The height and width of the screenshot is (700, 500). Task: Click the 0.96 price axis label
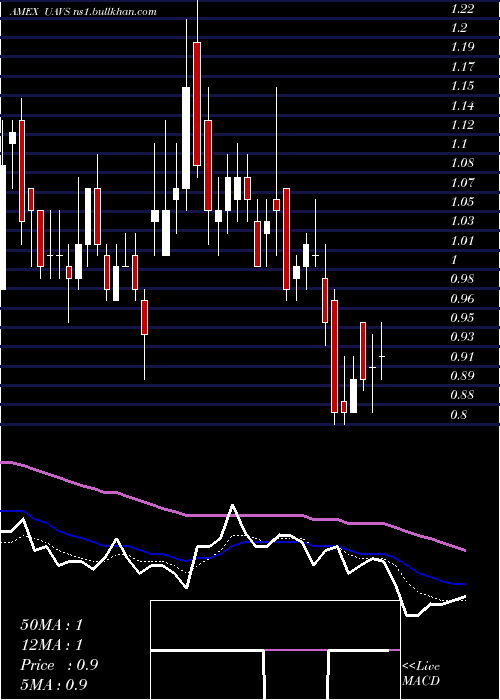pyautogui.click(x=463, y=298)
